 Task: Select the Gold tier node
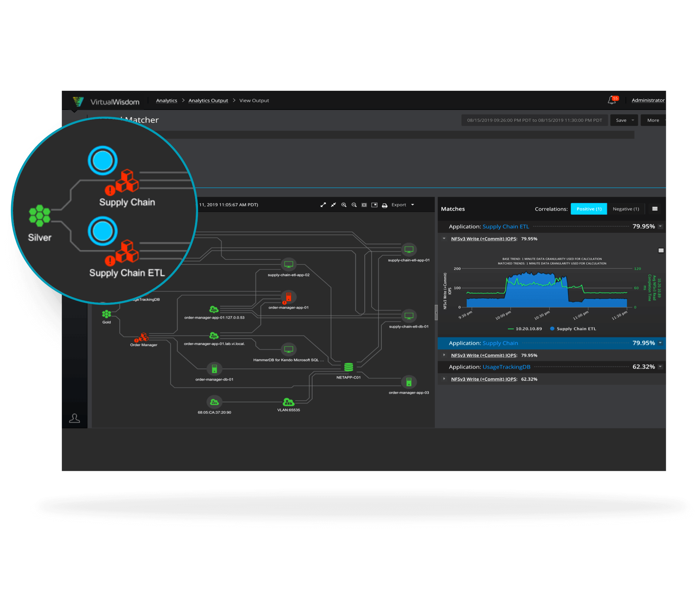(x=106, y=314)
